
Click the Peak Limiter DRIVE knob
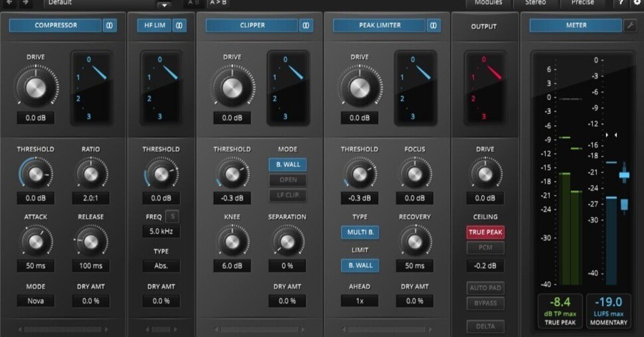(x=360, y=87)
